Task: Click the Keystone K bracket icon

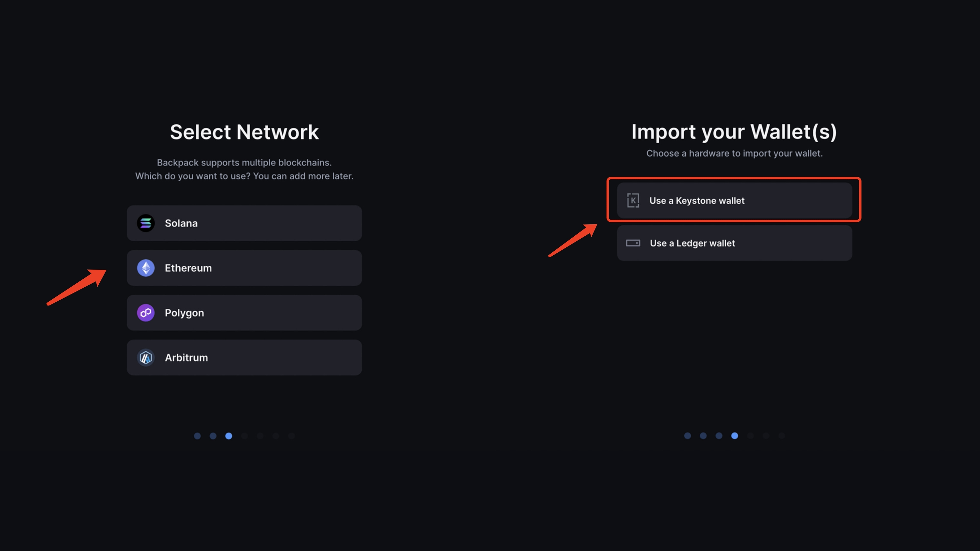Action: point(633,200)
